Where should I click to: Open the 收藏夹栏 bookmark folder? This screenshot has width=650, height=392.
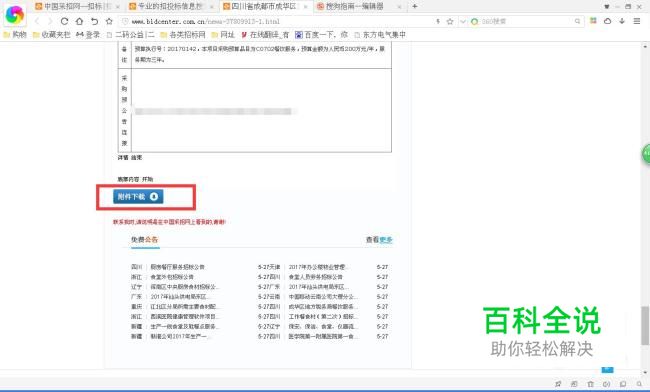pos(51,35)
